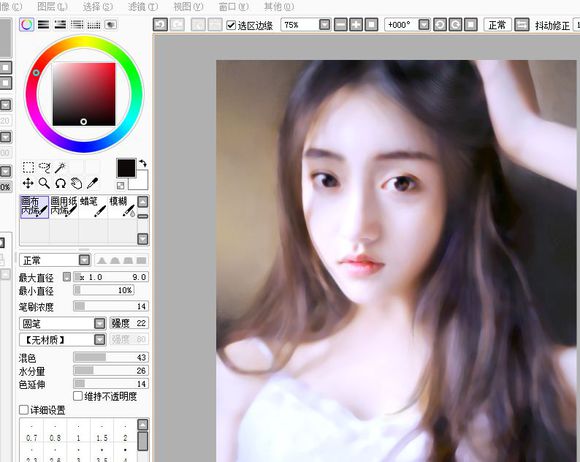Screen dimensions: 580x462
Task: Open the 窗口 menu
Action: pyautogui.click(x=233, y=6)
